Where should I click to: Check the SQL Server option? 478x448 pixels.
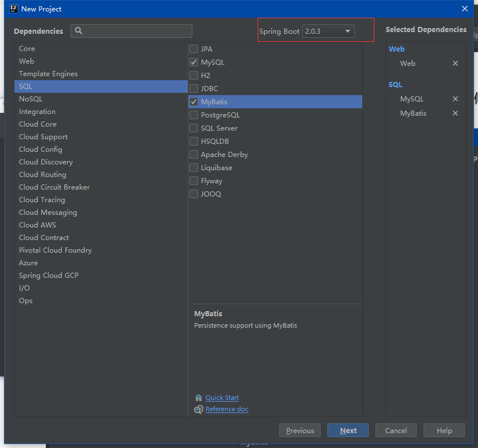pyautogui.click(x=194, y=128)
